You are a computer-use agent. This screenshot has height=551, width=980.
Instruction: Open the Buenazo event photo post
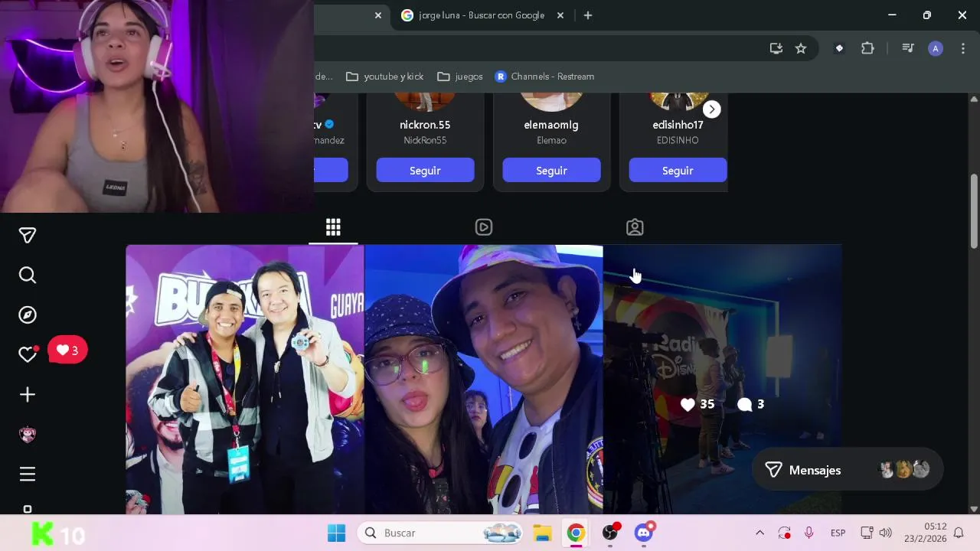(245, 380)
